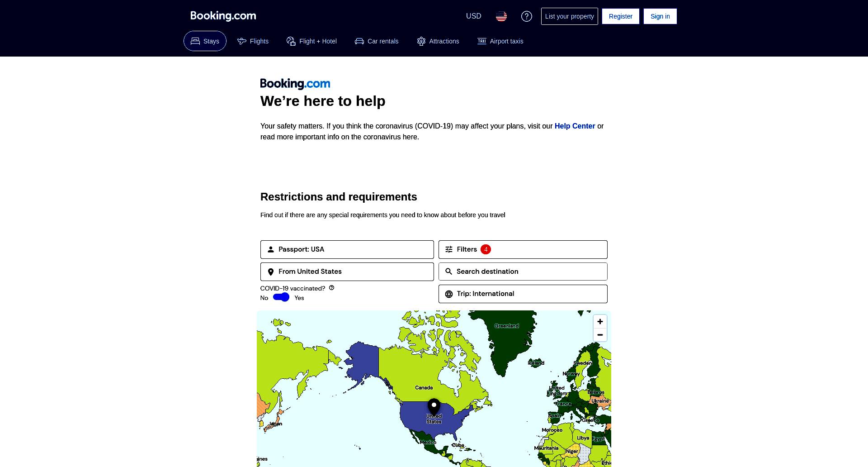The width and height of the screenshot is (868, 467).
Task: Click 'No' label beside vaccinated switch
Action: [264, 298]
